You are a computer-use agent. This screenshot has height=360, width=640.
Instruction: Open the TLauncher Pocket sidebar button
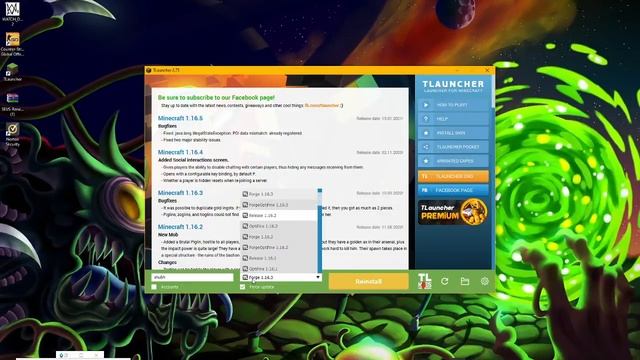tap(453, 147)
